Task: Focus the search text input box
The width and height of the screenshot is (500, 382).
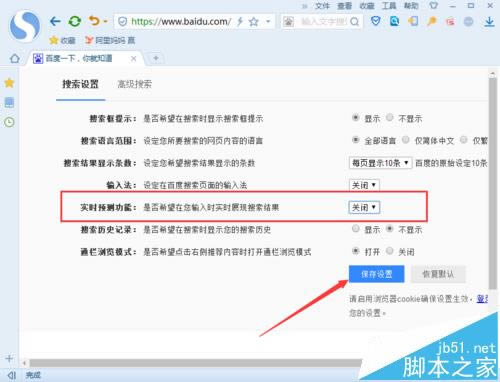Action: (324, 22)
